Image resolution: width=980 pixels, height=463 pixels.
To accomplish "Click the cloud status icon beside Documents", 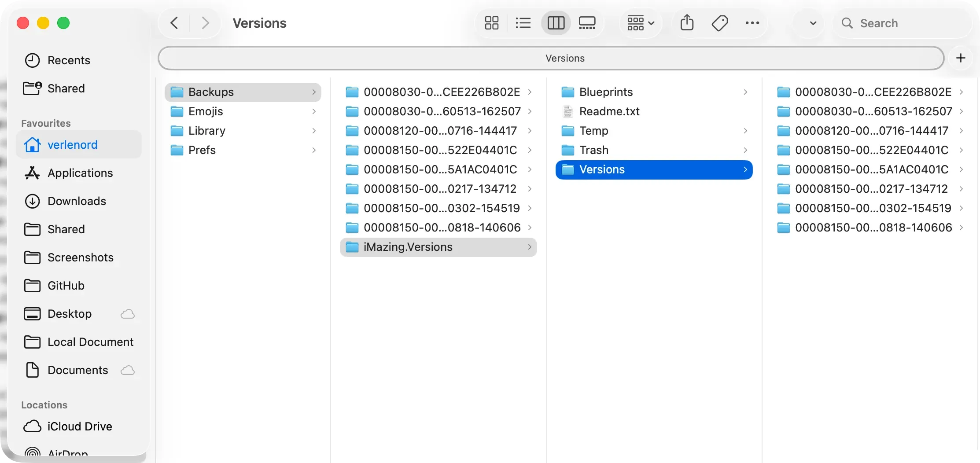I will [x=128, y=370].
